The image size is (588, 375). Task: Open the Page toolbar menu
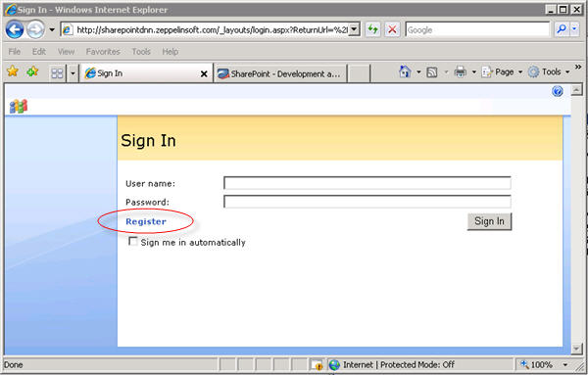coord(502,71)
